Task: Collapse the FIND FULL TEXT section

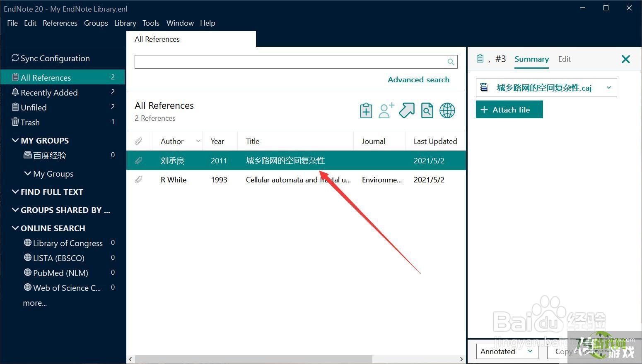Action: [x=15, y=192]
